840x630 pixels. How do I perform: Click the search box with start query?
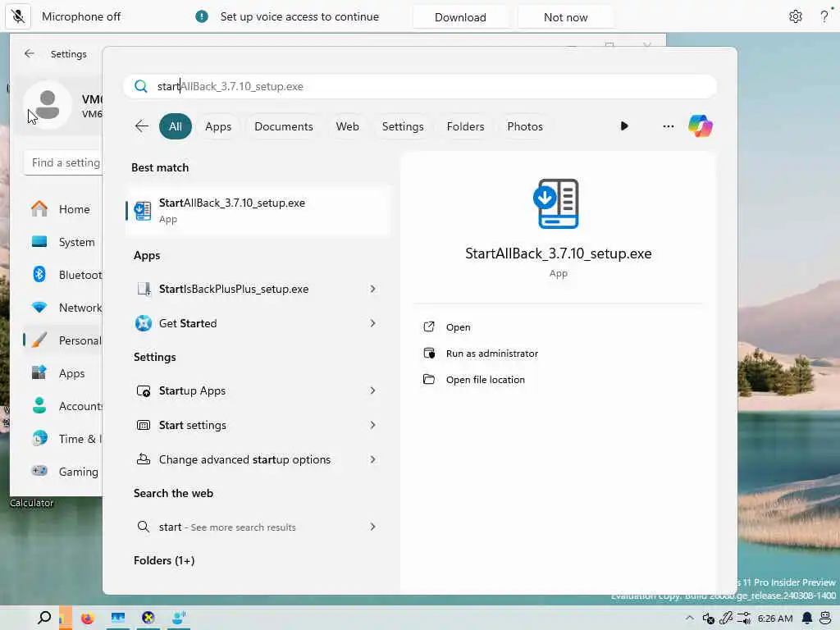(419, 86)
